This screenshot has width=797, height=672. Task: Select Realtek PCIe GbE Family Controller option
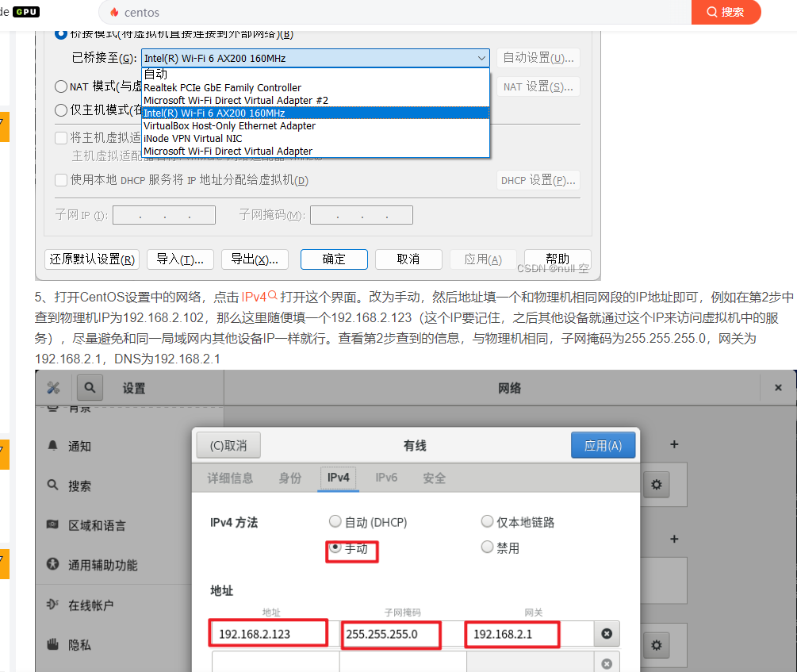pos(315,87)
